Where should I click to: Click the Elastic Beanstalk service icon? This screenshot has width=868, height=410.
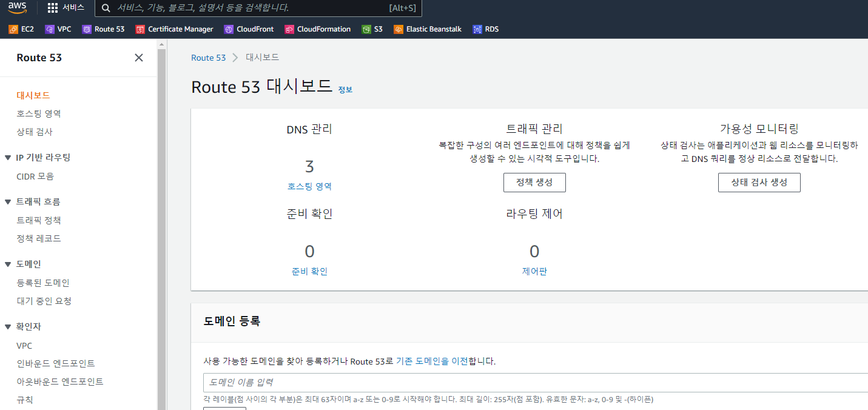pyautogui.click(x=399, y=29)
